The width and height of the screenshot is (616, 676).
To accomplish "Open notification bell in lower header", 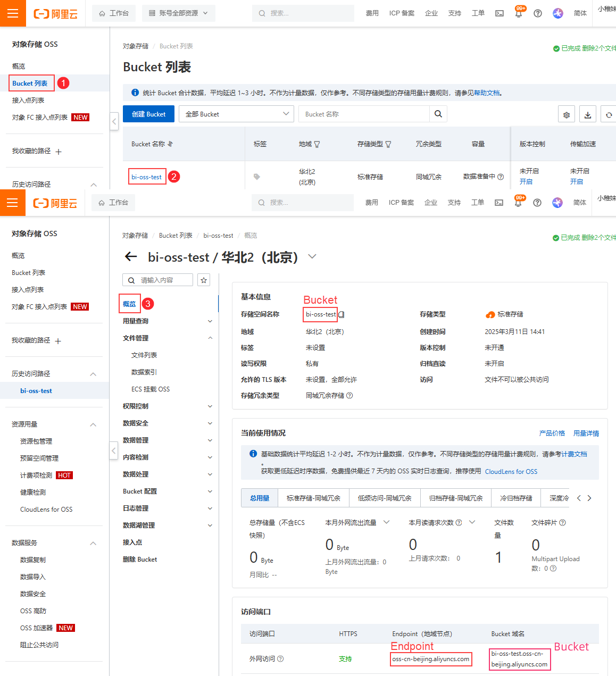I will click(518, 203).
